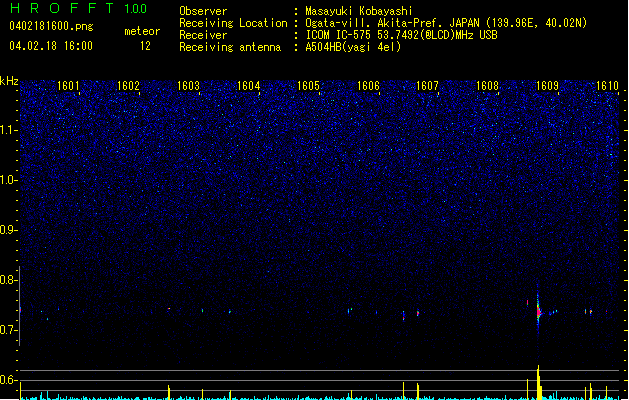Click the 0.6 kHz axis label
The width and height of the screenshot is (629, 400).
(x=9, y=380)
